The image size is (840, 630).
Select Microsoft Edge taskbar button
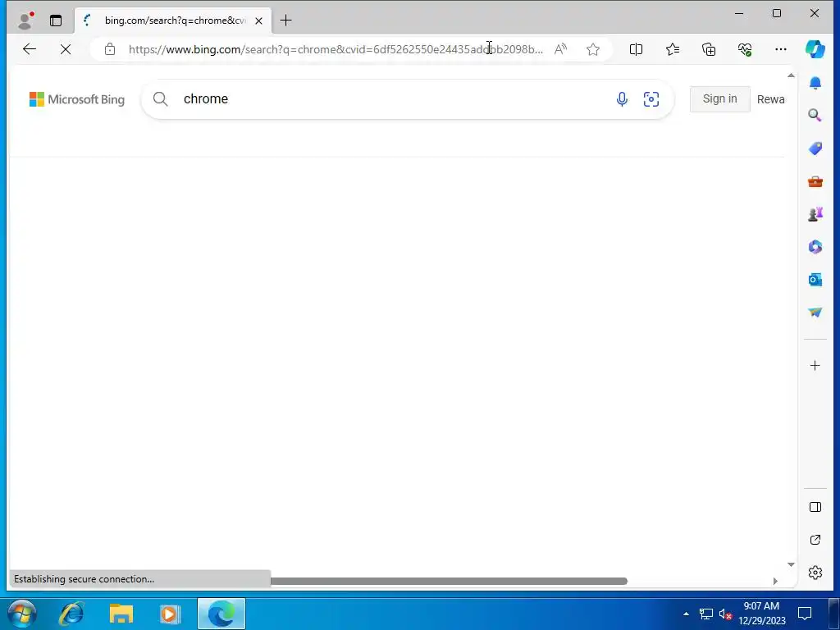tap(221, 614)
